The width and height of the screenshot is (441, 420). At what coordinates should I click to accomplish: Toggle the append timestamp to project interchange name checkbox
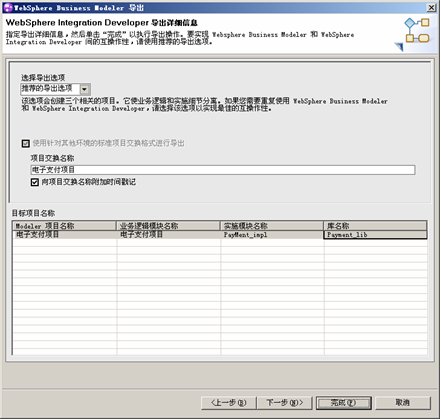pos(35,182)
